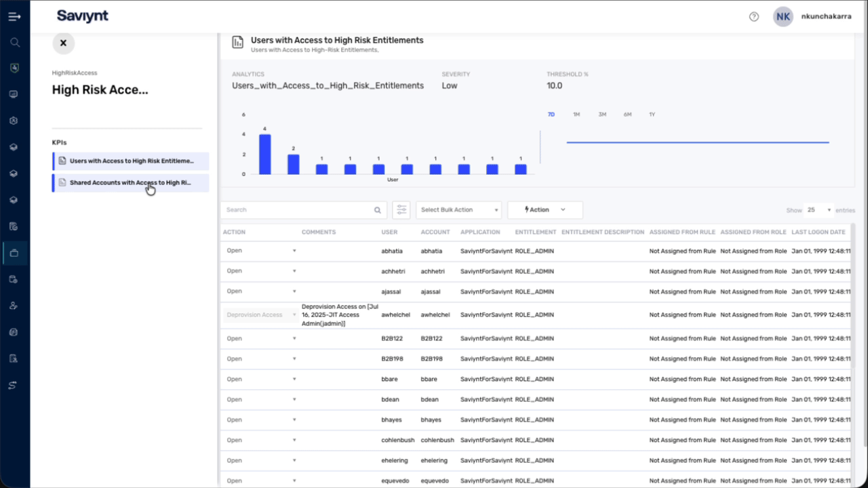This screenshot has width=868, height=488.
Task: Open the search icon in the sidebar
Action: (14, 42)
